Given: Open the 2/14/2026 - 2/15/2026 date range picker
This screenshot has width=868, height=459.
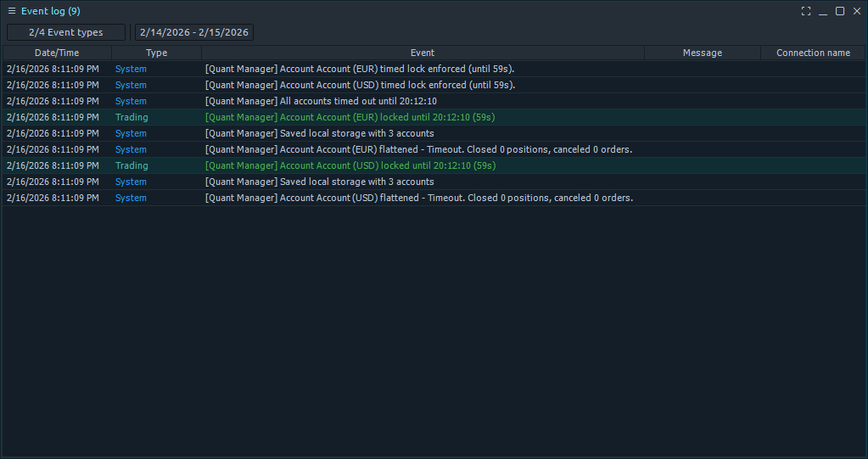Looking at the screenshot, I should coord(194,32).
